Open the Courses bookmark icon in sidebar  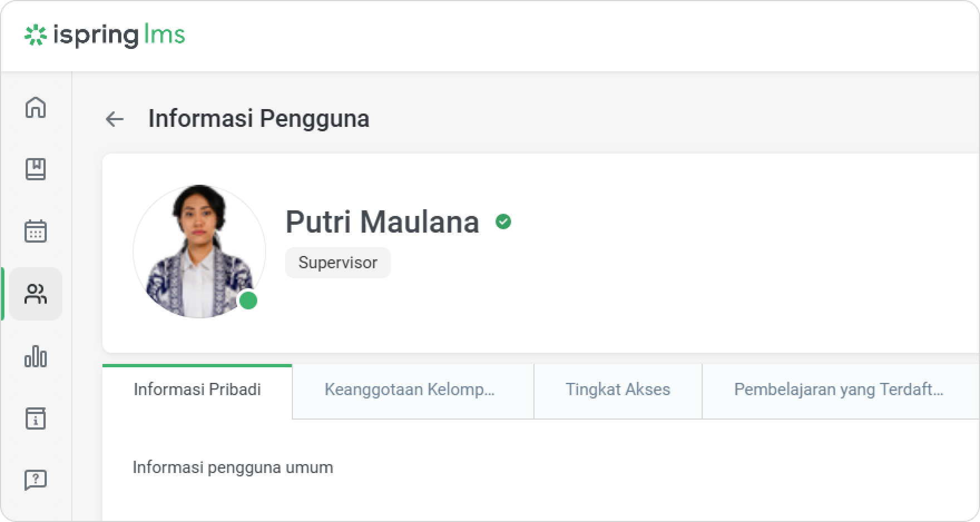click(x=36, y=169)
